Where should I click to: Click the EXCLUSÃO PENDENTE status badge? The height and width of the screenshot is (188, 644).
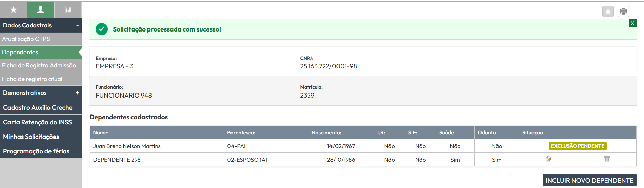(x=578, y=146)
